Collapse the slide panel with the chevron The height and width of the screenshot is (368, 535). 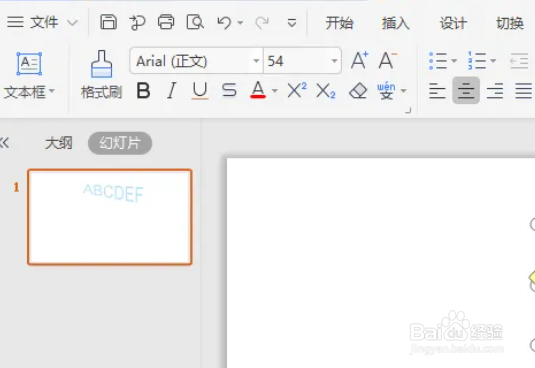pyautogui.click(x=5, y=143)
